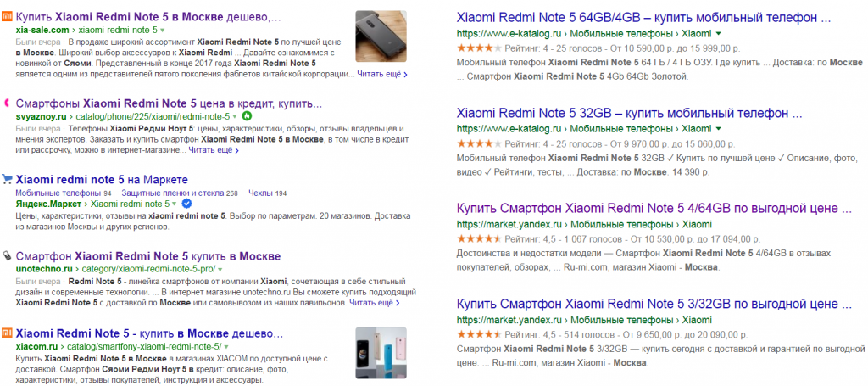Viewport: 868px width, 386px height.
Task: Click star rating of e-katalog 64GB/4GB result
Action: pos(480,48)
